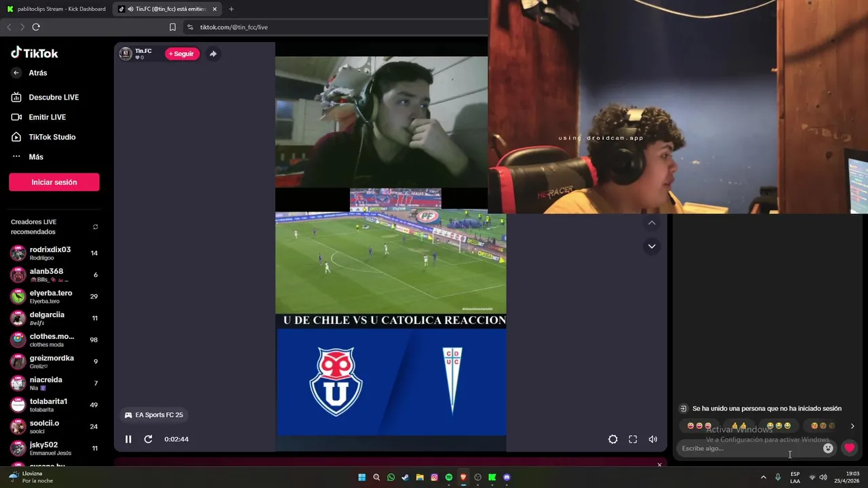The height and width of the screenshot is (488, 868).
Task: Close the Tin.FC browser tab
Action: pyautogui.click(x=215, y=9)
